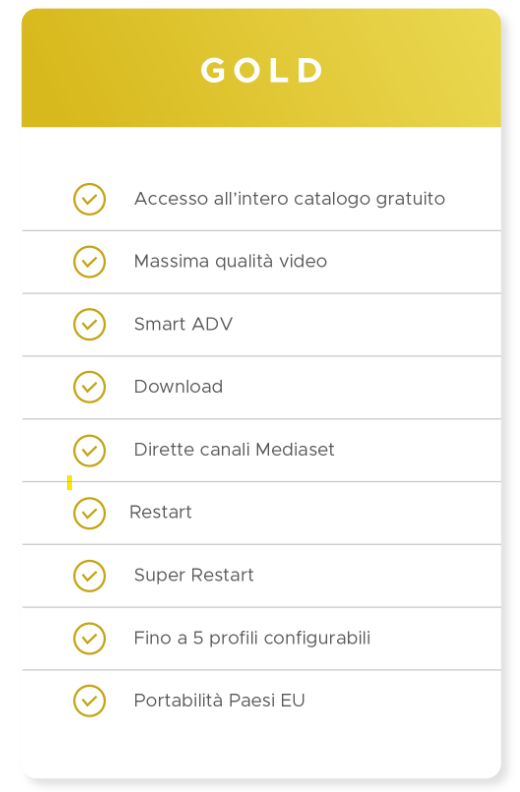The width and height of the screenshot is (520, 792).
Task: Click checkmark icon beside Dirette canali Mediaset
Action: tap(89, 450)
